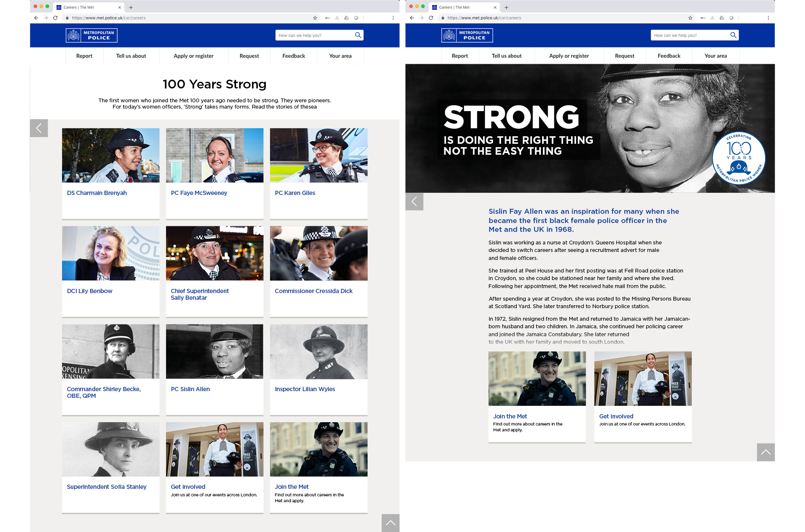Click the Metropolitan Police logo in left window
The width and height of the screenshot is (805, 532).
(91, 35)
